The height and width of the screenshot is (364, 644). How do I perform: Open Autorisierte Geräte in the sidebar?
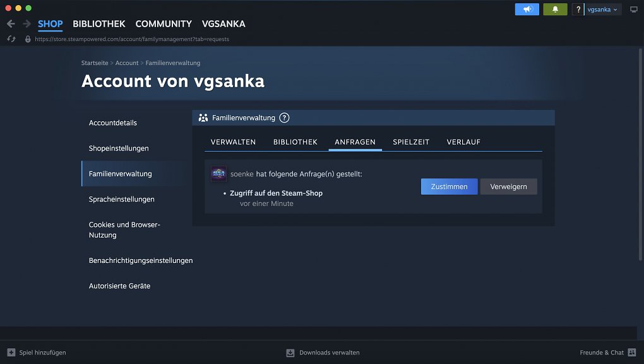coord(119,286)
